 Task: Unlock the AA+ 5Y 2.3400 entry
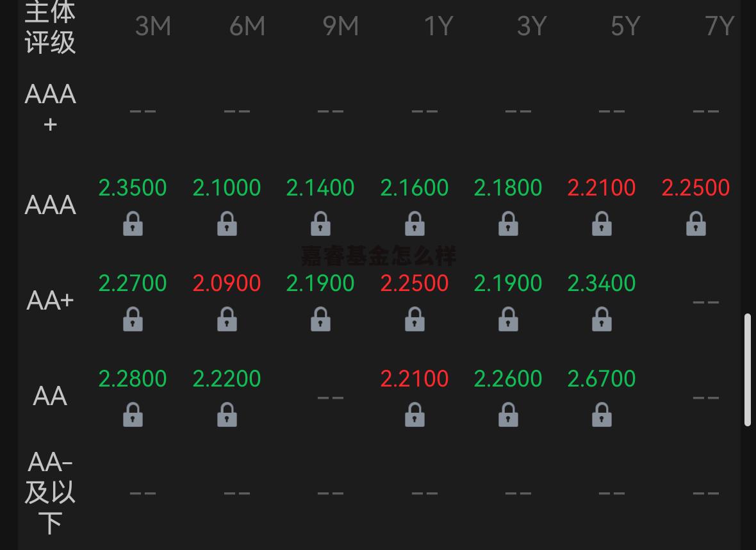(602, 319)
